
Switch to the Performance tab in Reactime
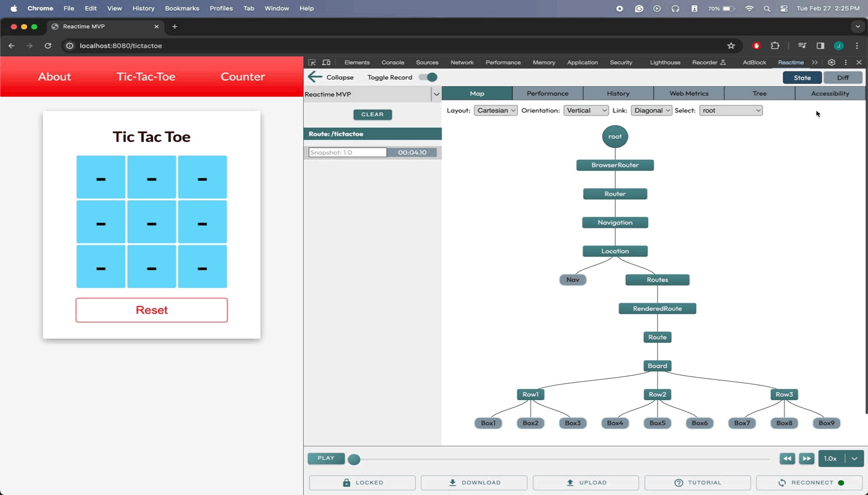click(548, 93)
